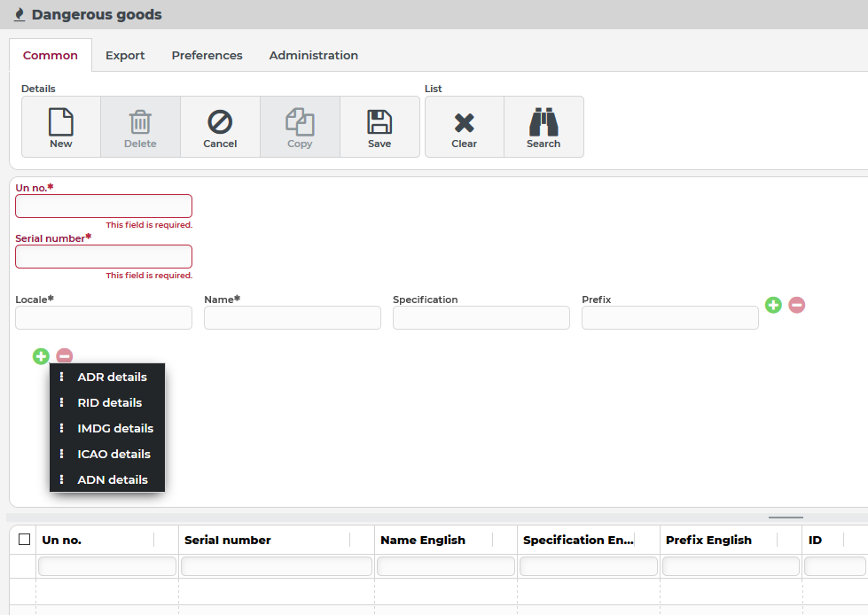Viewport: 868px width, 615px height.
Task: Click the Prefix input field
Action: pos(669,318)
